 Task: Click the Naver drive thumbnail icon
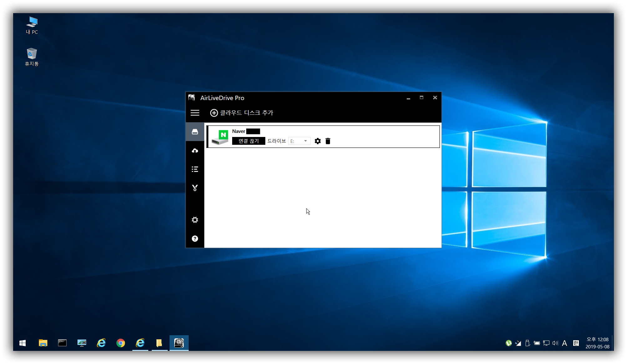point(220,137)
